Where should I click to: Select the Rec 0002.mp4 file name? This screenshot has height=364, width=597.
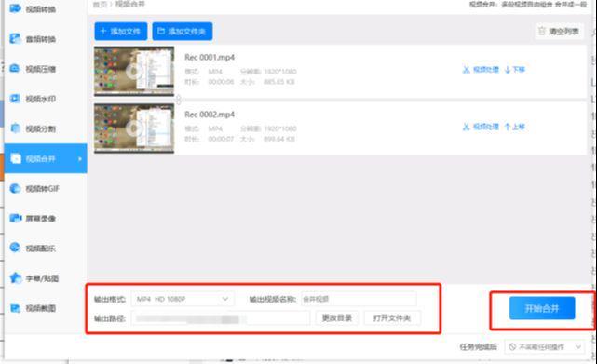click(210, 115)
